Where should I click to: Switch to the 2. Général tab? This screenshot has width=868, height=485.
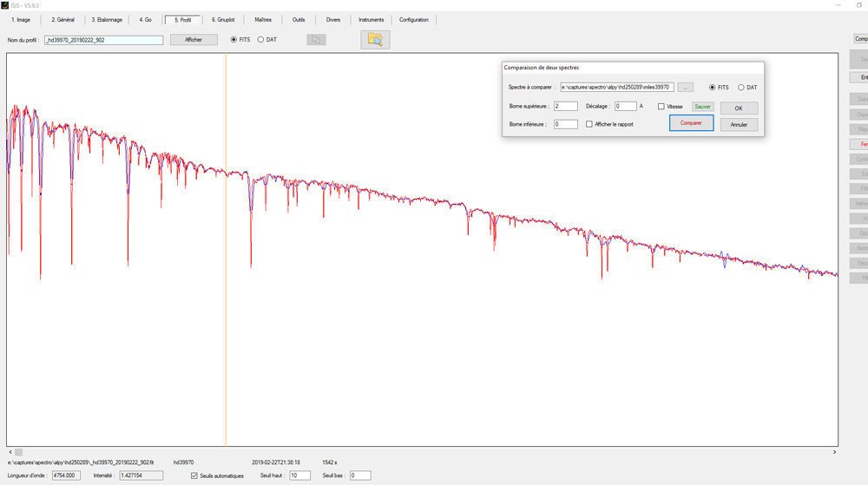click(62, 20)
